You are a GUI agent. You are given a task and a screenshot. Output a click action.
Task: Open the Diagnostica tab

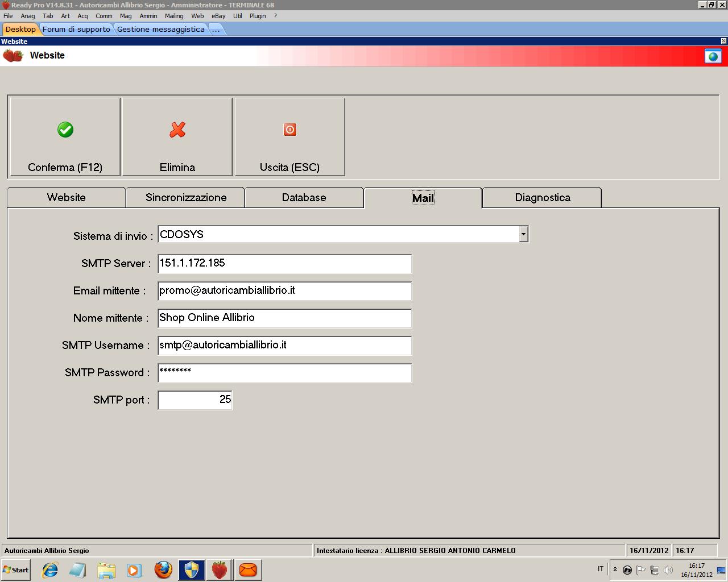tap(543, 198)
